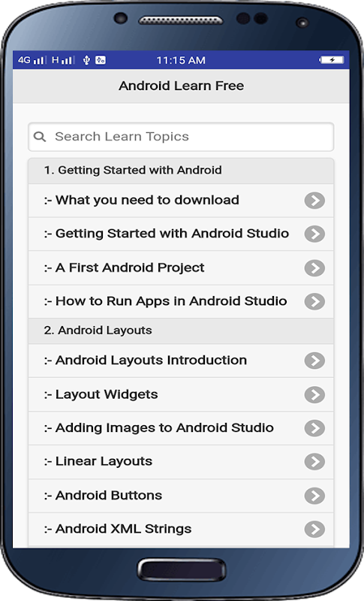Viewport: 364px width, 601px height.
Task: Tap arrow icon beside Android Layouts Introduction
Action: (314, 361)
